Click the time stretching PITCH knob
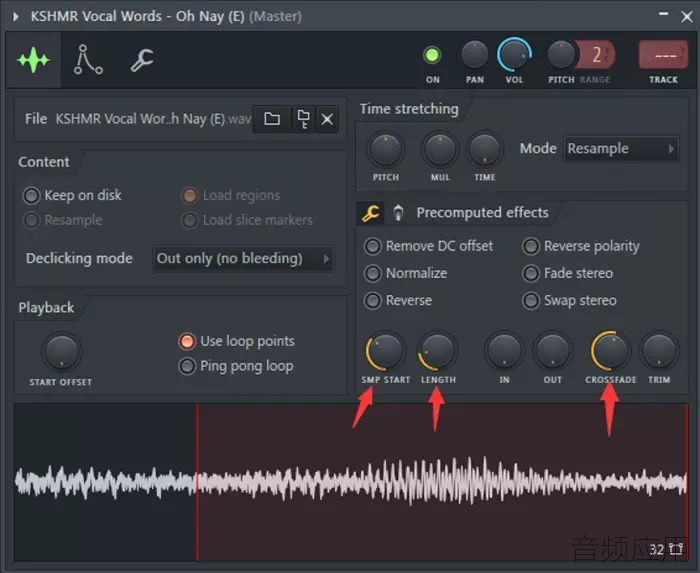The width and height of the screenshot is (700, 573). 386,149
